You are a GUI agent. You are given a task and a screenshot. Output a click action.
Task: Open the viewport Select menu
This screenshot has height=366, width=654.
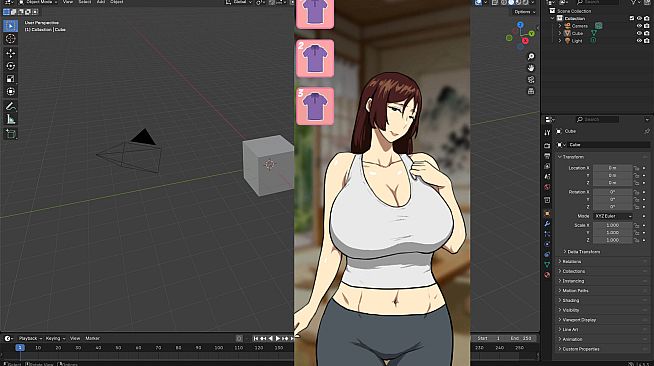point(85,2)
